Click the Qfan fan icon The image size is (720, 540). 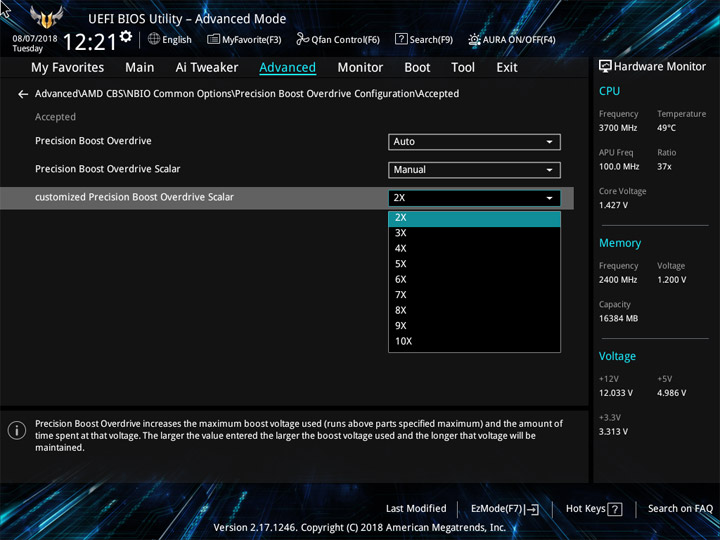tap(302, 39)
